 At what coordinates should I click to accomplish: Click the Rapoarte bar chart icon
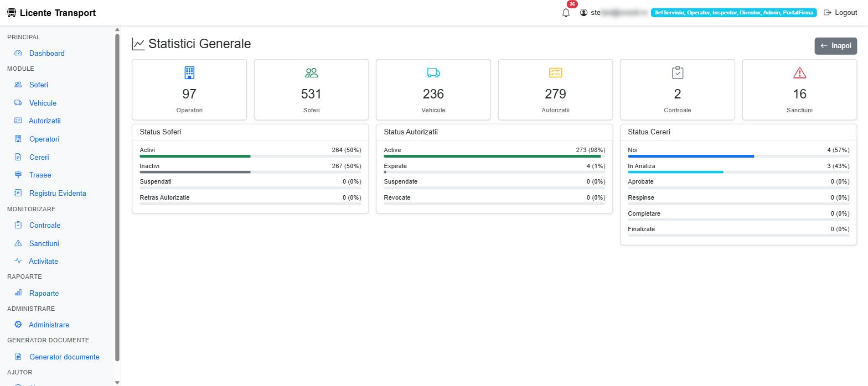[18, 293]
